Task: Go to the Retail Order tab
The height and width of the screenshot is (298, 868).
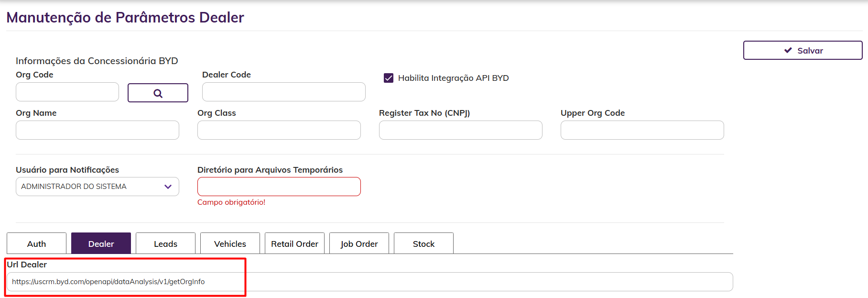Action: click(x=294, y=243)
